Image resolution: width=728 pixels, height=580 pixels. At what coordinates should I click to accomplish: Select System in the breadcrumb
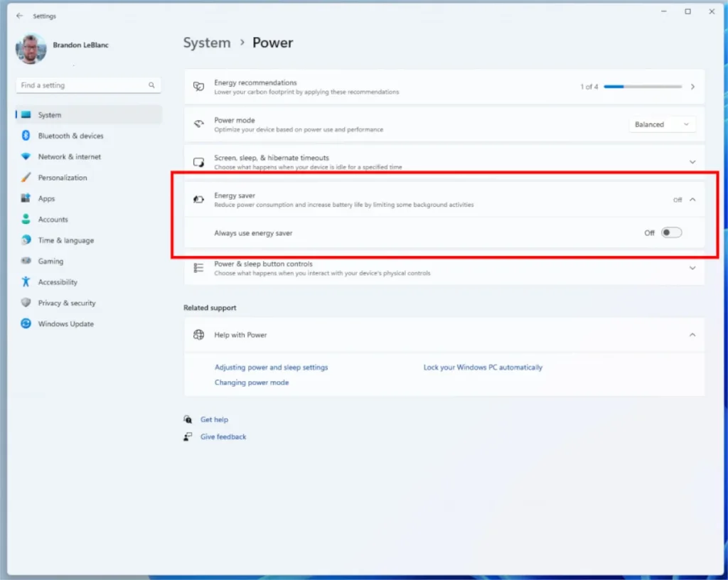point(207,43)
